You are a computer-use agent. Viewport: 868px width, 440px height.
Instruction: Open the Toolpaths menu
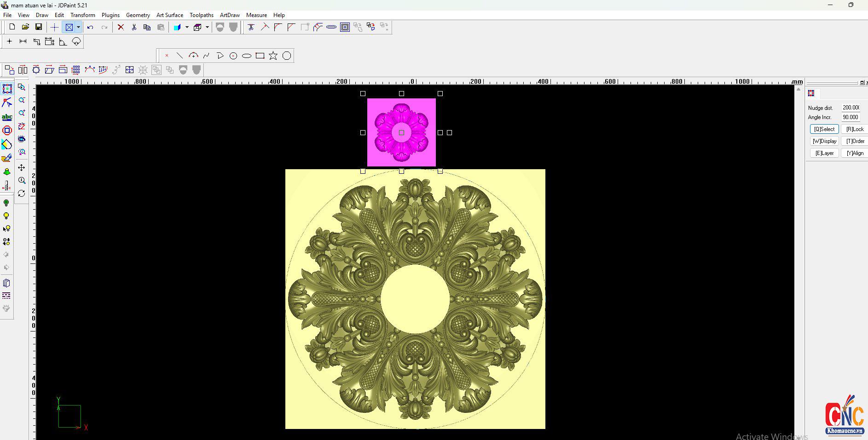(x=201, y=15)
